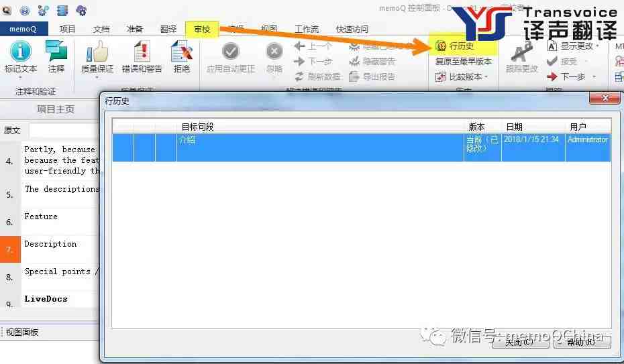Select segment 9 LiveDocs
The image size is (624, 364).
coord(61,299)
